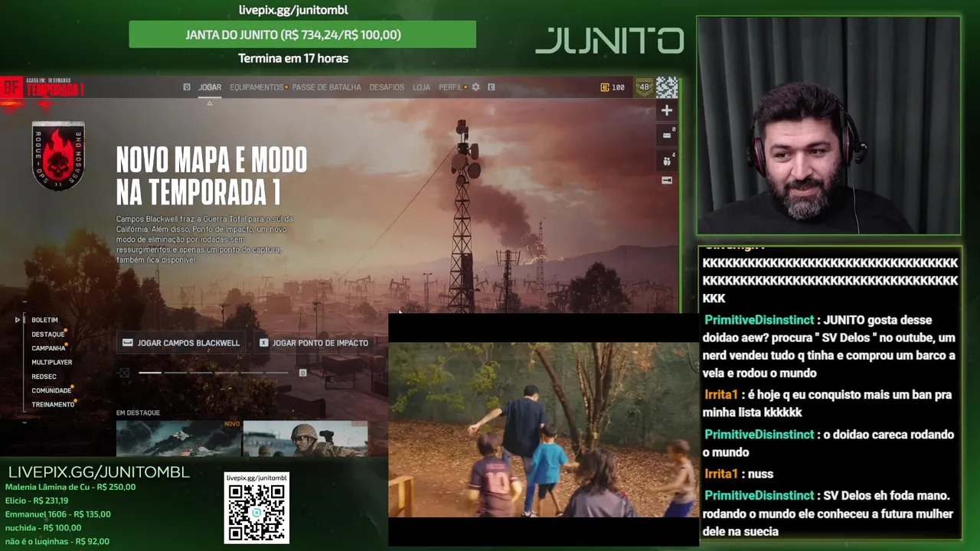Click the JANTA DO JUNITO progress bar
Image resolution: width=980 pixels, height=551 pixels.
pos(302,34)
